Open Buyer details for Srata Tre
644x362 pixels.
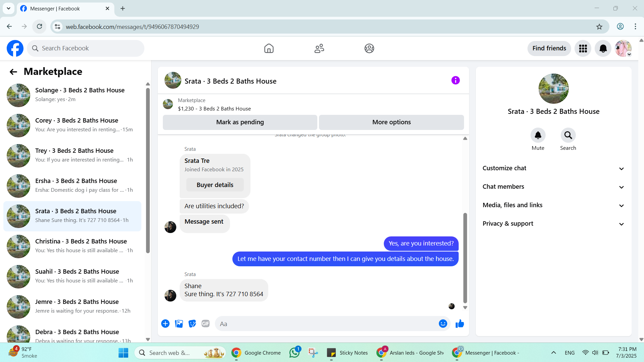[215, 185]
